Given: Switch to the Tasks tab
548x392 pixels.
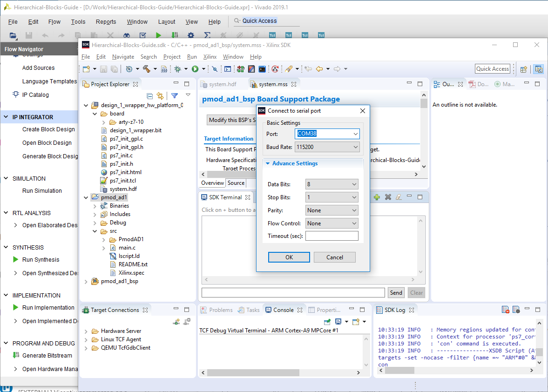Looking at the screenshot, I should point(249,310).
